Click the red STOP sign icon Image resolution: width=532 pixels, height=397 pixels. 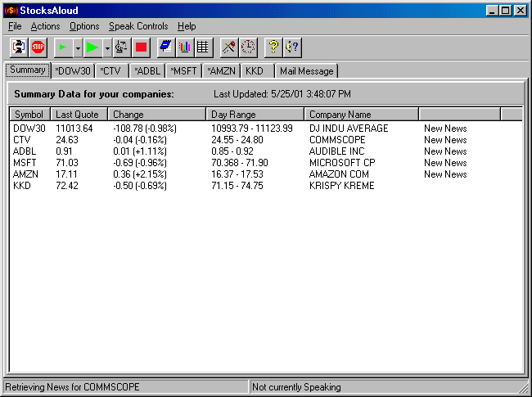(38, 47)
